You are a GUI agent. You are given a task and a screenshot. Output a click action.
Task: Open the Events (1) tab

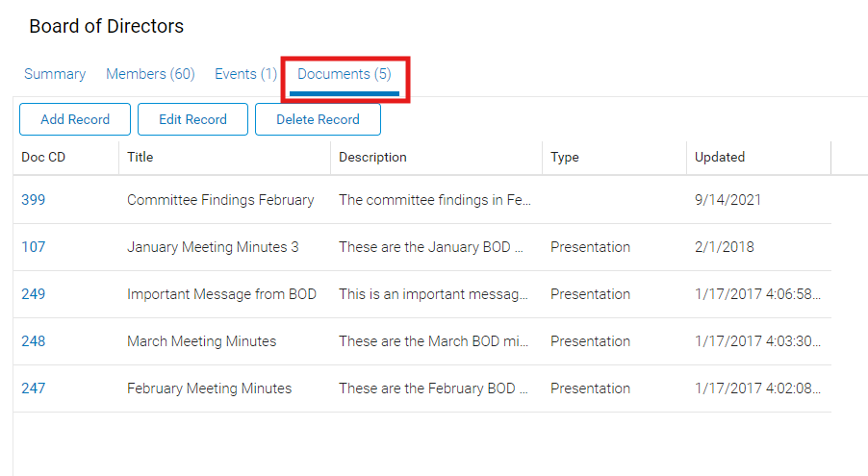tap(245, 74)
